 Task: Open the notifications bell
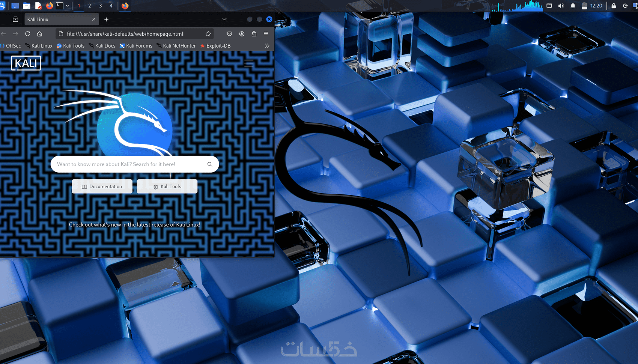573,6
